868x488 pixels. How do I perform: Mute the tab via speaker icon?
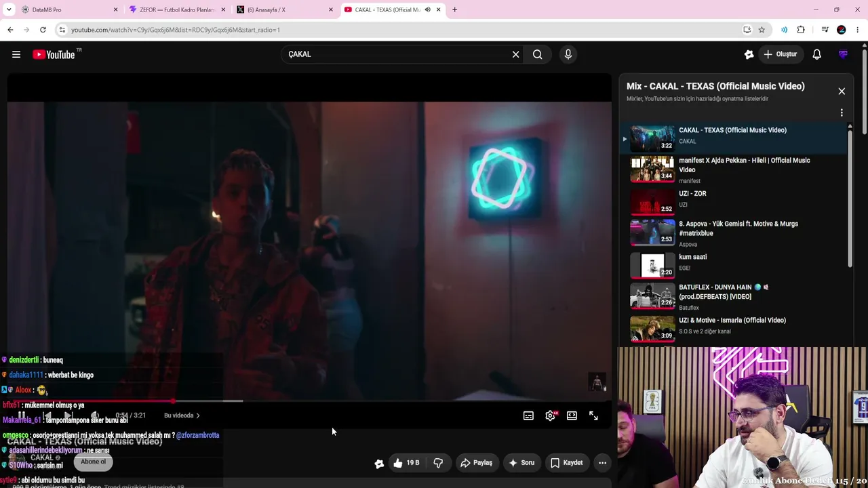pyautogui.click(x=427, y=9)
